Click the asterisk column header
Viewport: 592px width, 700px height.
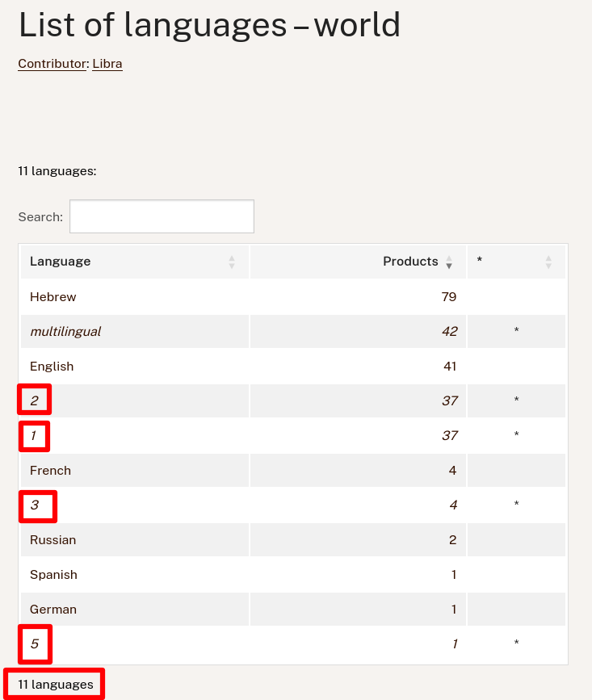[x=516, y=262]
